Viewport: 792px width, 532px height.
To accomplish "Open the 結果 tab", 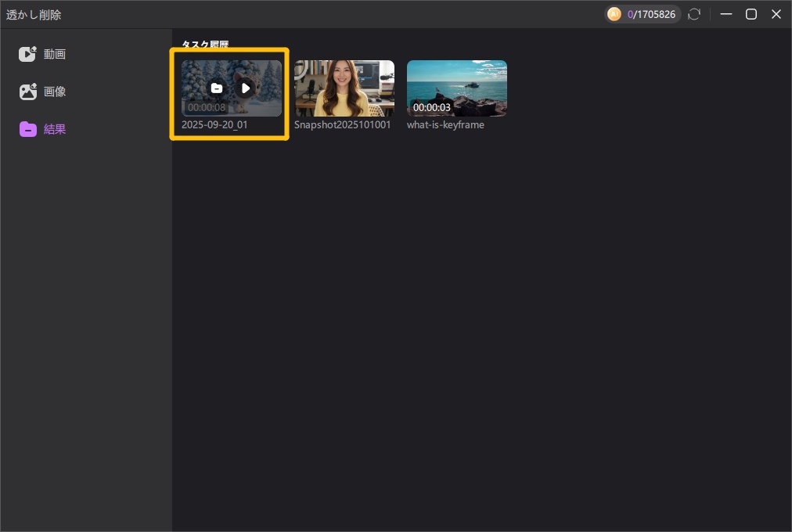I will pyautogui.click(x=55, y=129).
